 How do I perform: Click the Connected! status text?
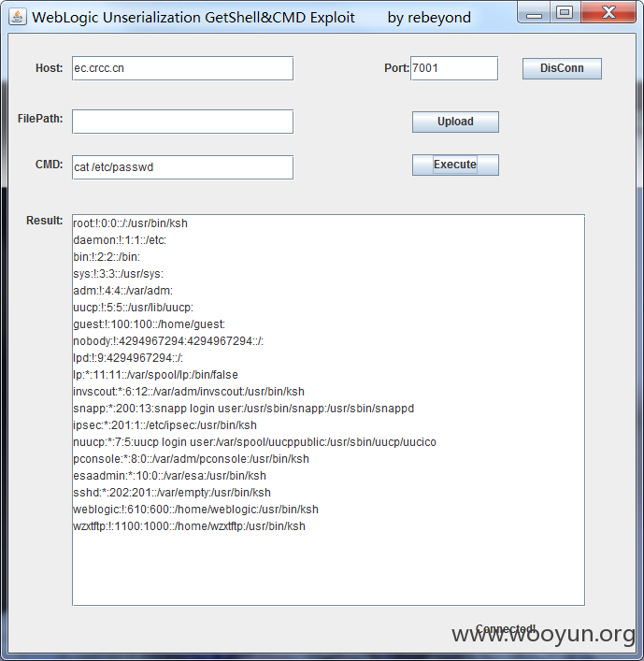[x=506, y=629]
